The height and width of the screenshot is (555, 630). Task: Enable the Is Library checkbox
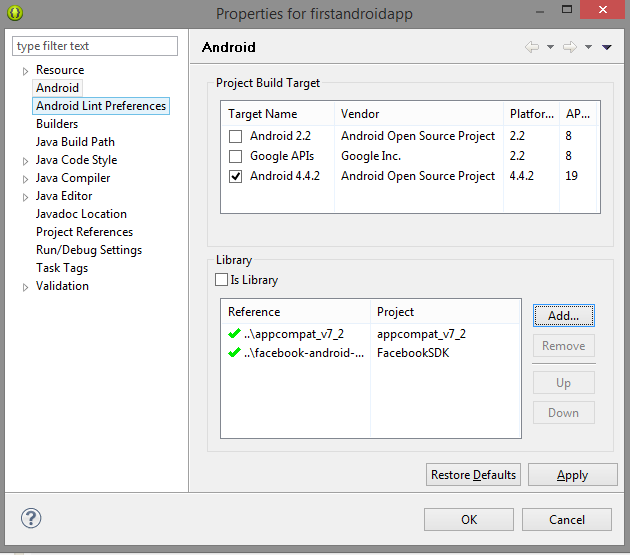[221, 279]
